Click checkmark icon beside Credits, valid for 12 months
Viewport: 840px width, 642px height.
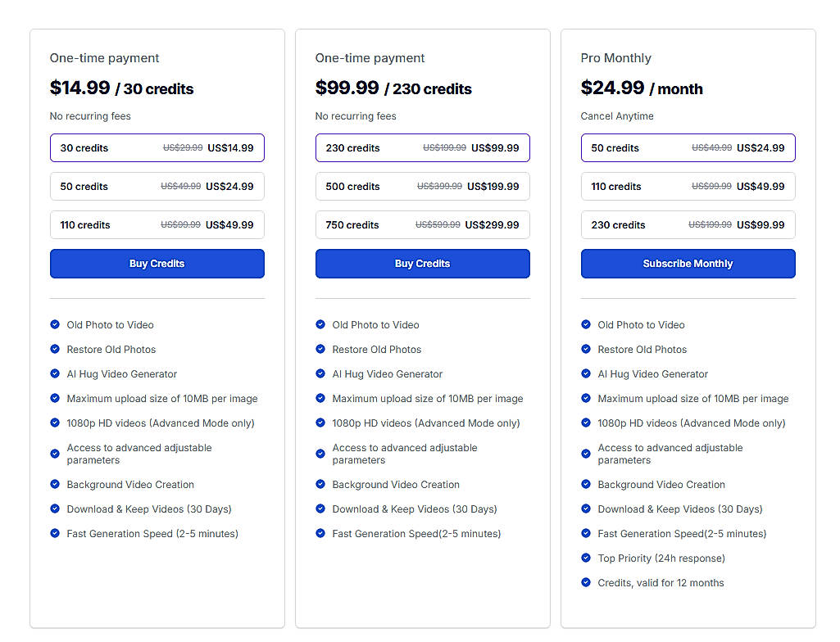[x=585, y=582]
